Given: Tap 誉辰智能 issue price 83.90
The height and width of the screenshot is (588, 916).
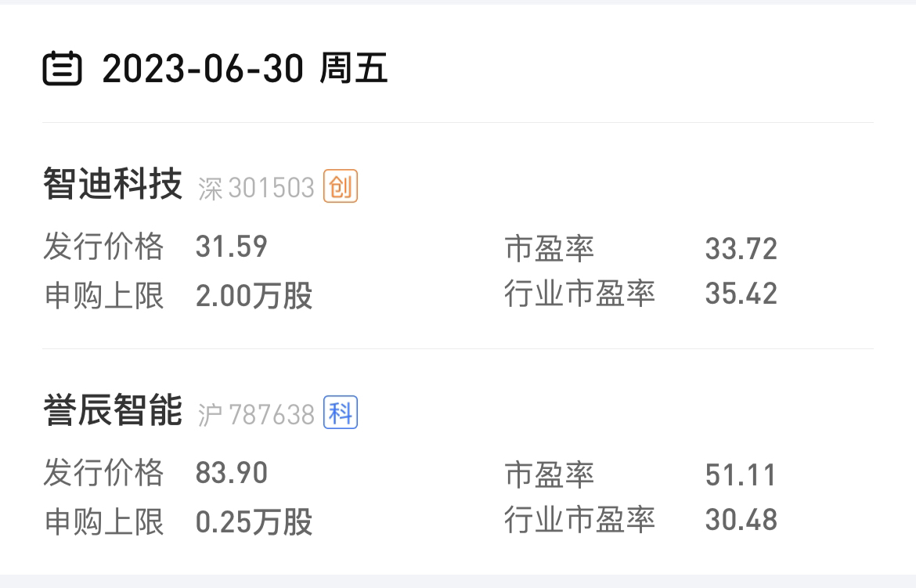Looking at the screenshot, I should tap(231, 472).
